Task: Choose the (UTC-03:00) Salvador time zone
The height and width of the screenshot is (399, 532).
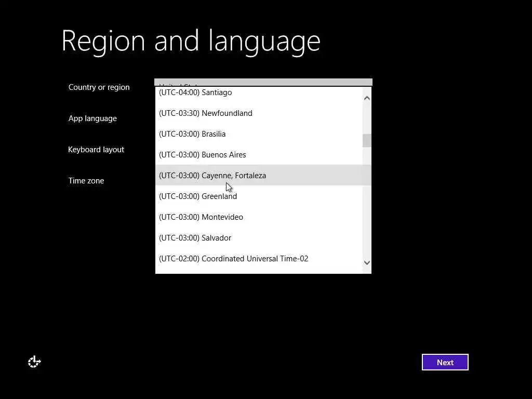Action: point(259,238)
